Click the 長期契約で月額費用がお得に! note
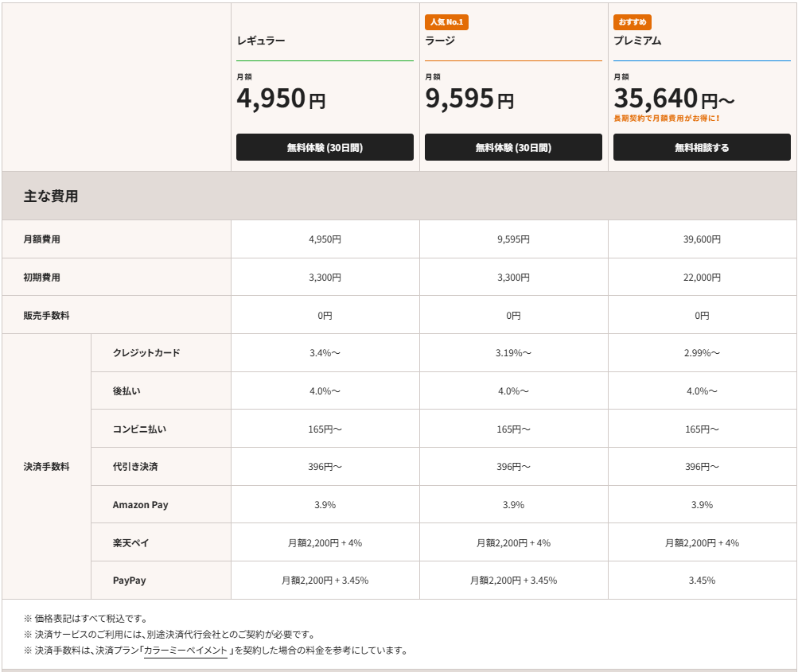 tap(666, 118)
